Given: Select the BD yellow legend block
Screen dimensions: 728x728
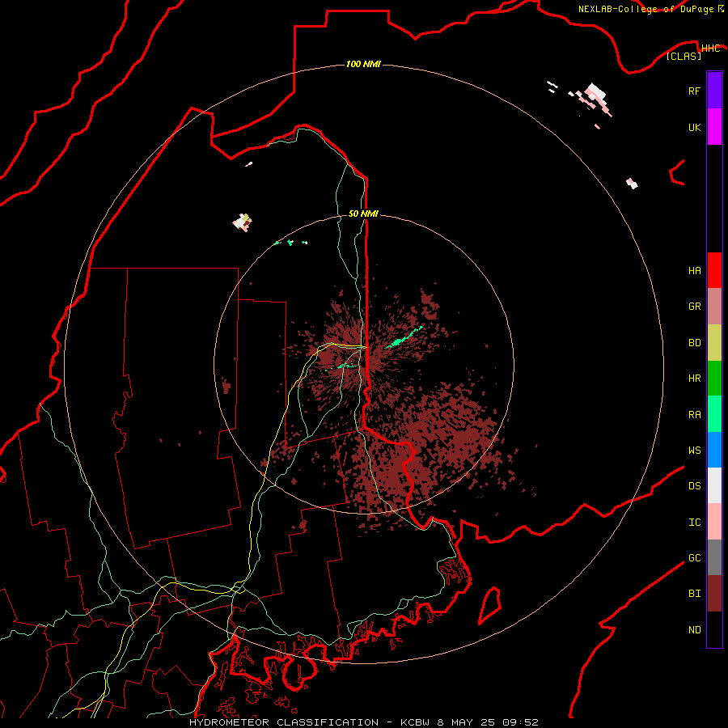Looking at the screenshot, I should pos(714,342).
